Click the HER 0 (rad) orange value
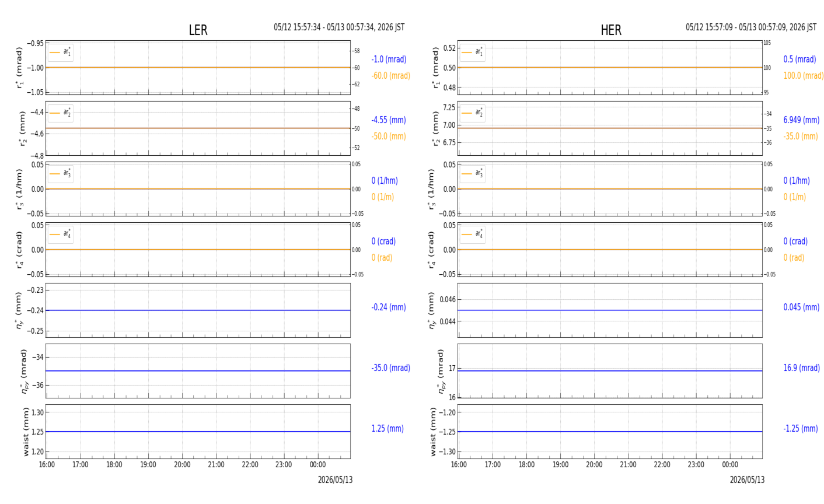Viewport: 824px width, 504px height. coord(794,258)
